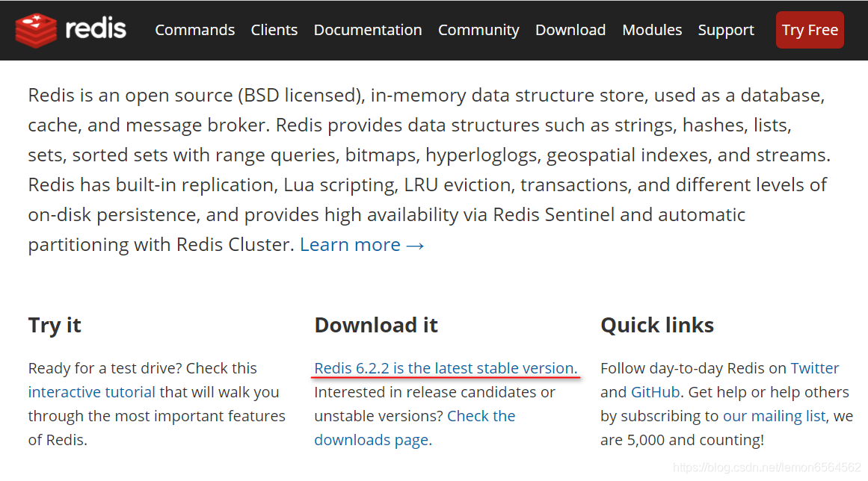Open the Support menu item

(726, 31)
